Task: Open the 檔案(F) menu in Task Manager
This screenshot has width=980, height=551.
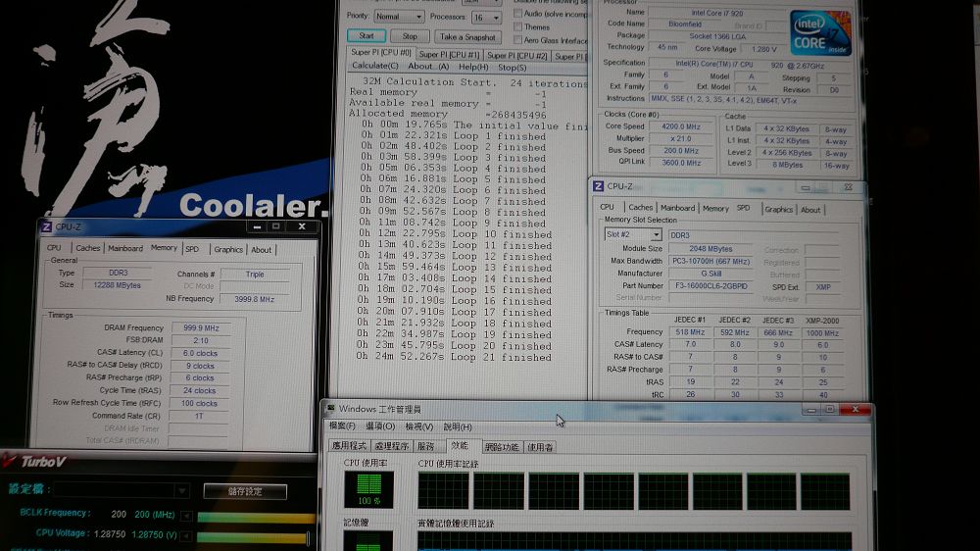Action: [x=342, y=426]
